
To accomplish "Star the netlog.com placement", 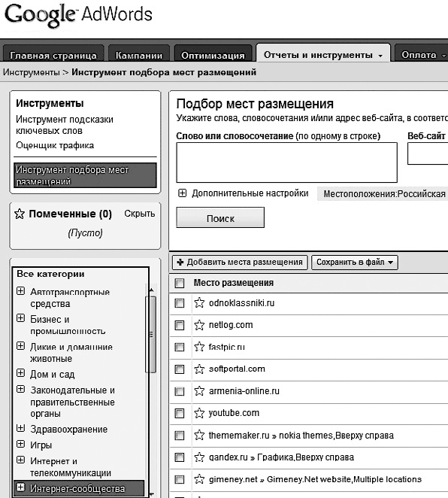I will 199,325.
